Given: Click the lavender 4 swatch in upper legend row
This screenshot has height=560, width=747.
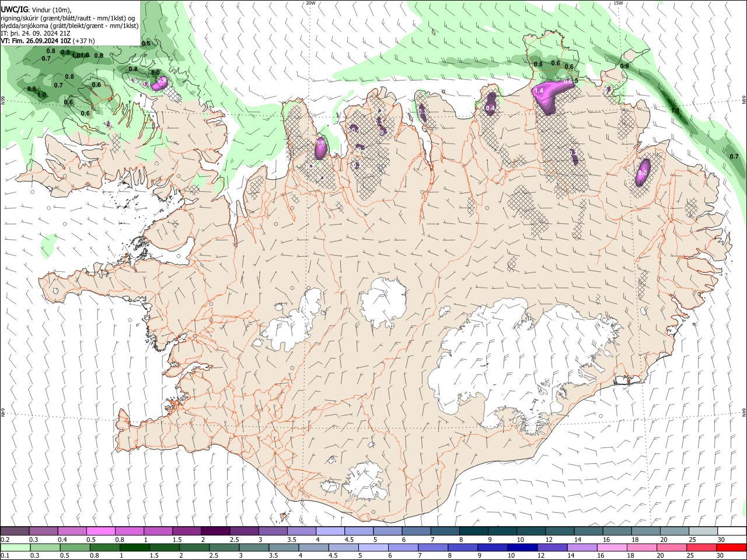Looking at the screenshot, I should [329, 531].
